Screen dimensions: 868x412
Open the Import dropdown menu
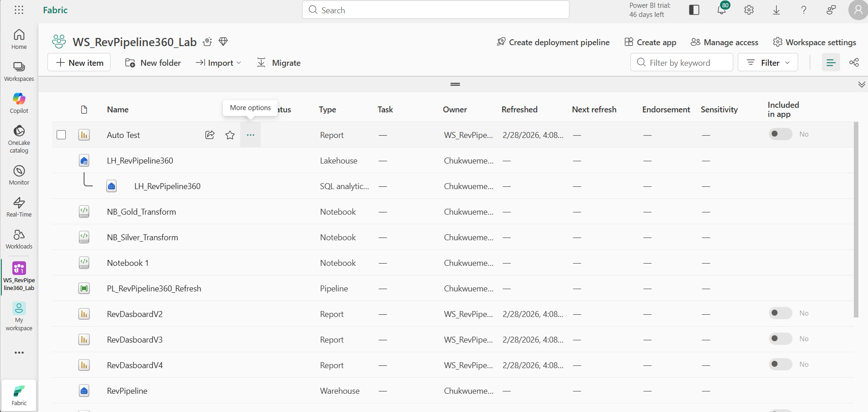[218, 63]
